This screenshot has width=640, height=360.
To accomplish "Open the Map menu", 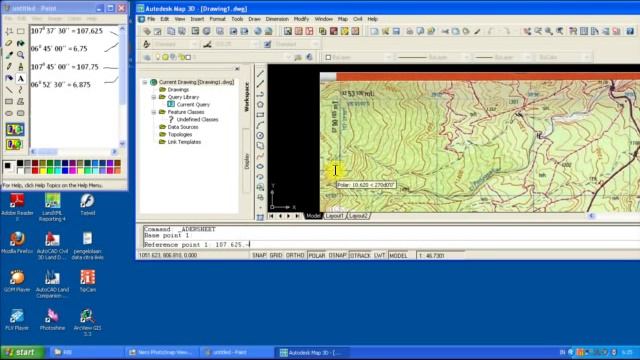I will point(343,19).
